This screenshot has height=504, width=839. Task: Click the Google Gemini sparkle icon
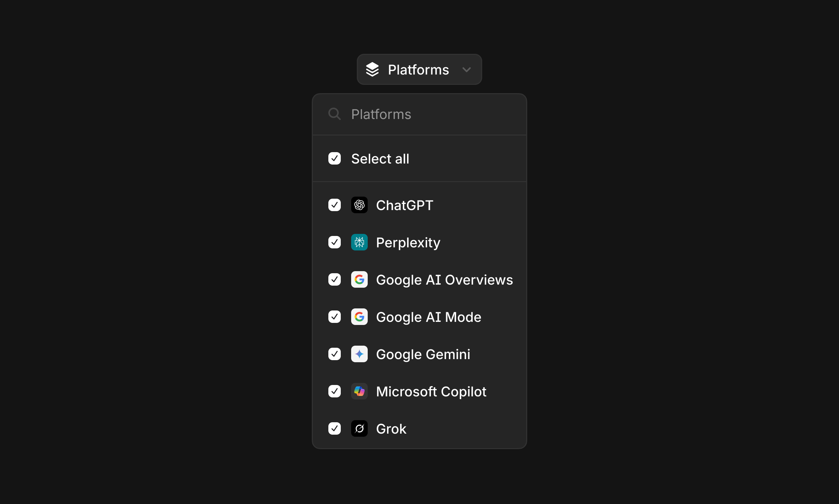(x=359, y=354)
